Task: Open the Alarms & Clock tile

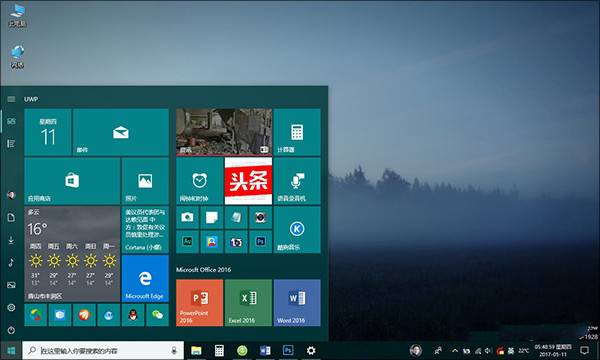Action: (199, 181)
